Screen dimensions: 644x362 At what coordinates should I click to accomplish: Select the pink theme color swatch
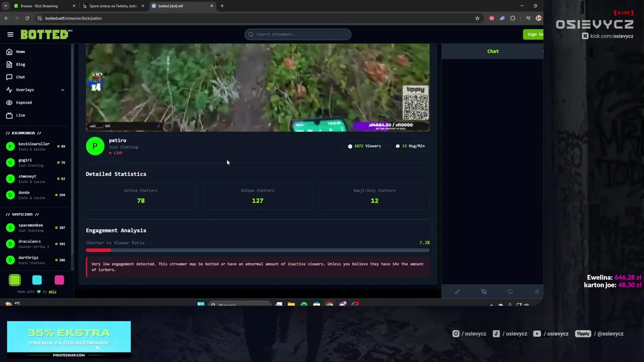click(x=59, y=280)
